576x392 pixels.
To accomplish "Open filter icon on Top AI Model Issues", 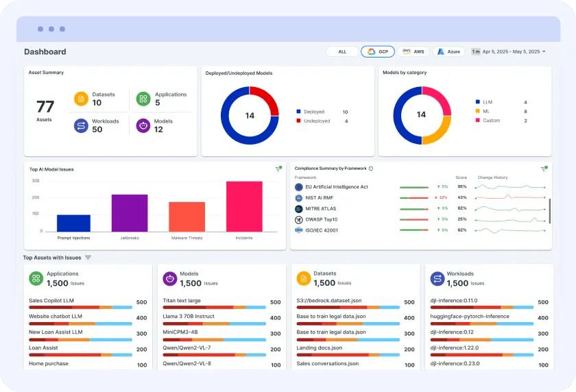I will (x=278, y=169).
